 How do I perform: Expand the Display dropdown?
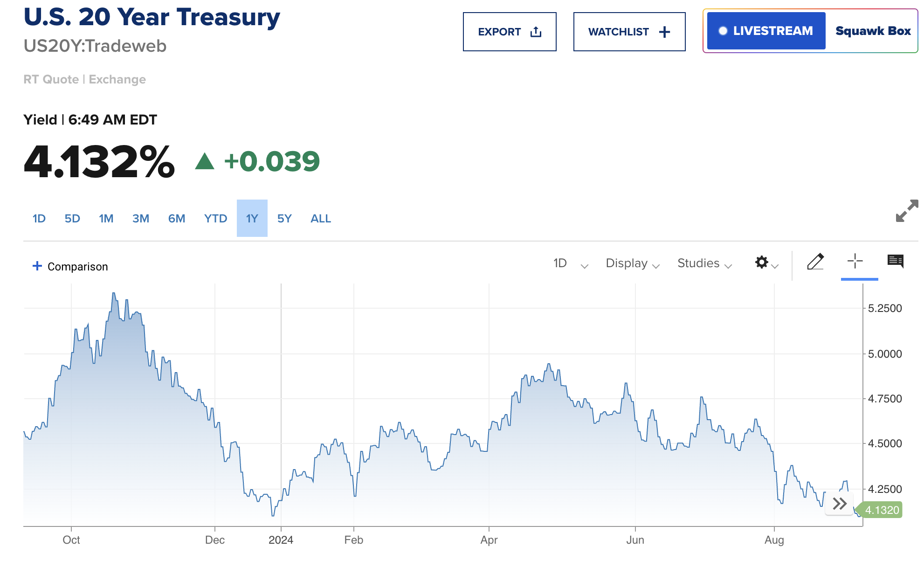tap(632, 263)
